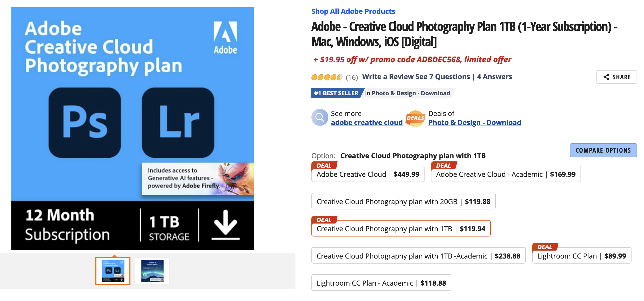Open See 7 Questions | 4 Answers link
Screen dimensions: 644x301
[x=464, y=77]
